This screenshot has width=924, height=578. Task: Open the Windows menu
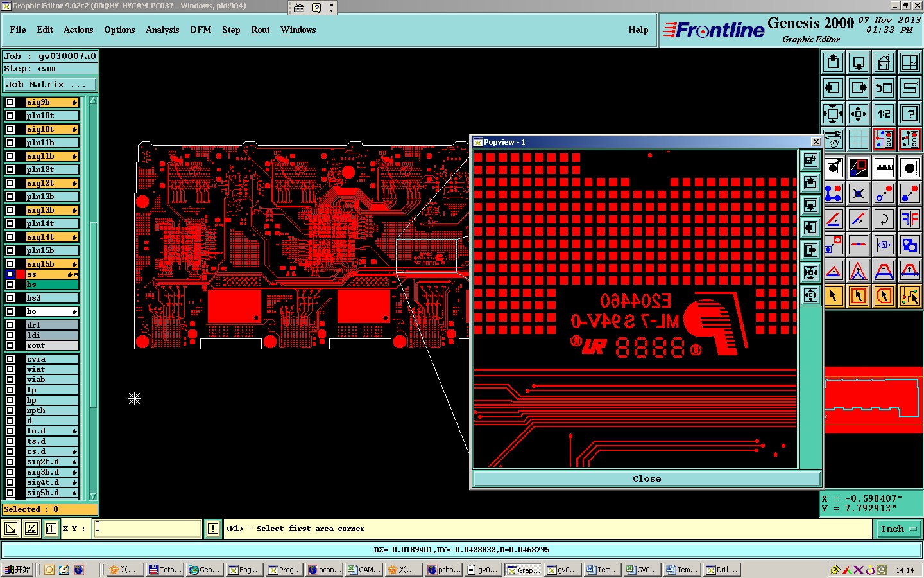(x=298, y=30)
